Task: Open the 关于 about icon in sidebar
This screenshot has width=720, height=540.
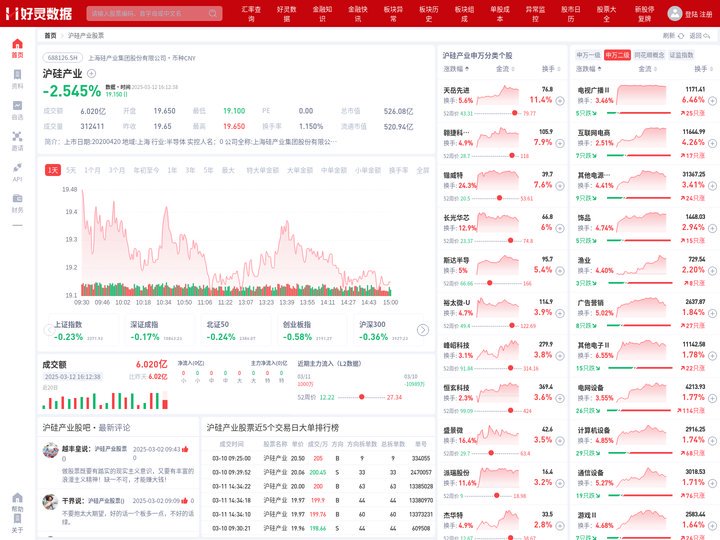Action: coord(17,519)
